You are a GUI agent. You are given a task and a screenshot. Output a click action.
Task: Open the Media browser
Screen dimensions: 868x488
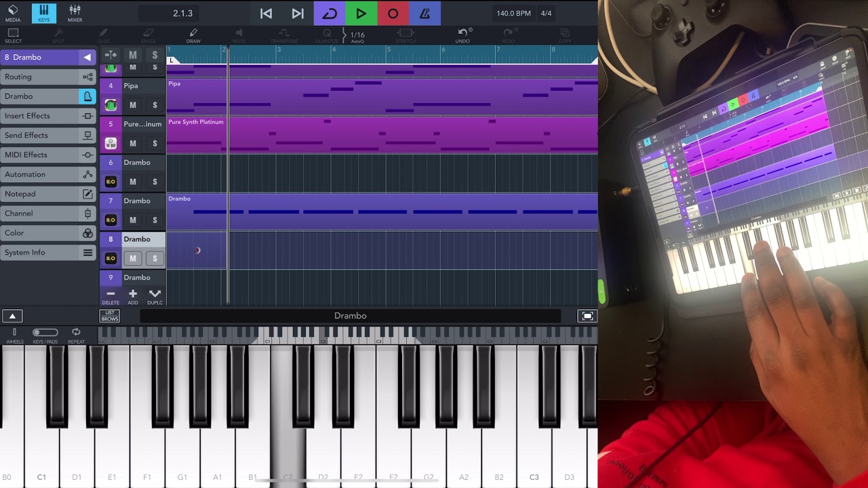13,13
